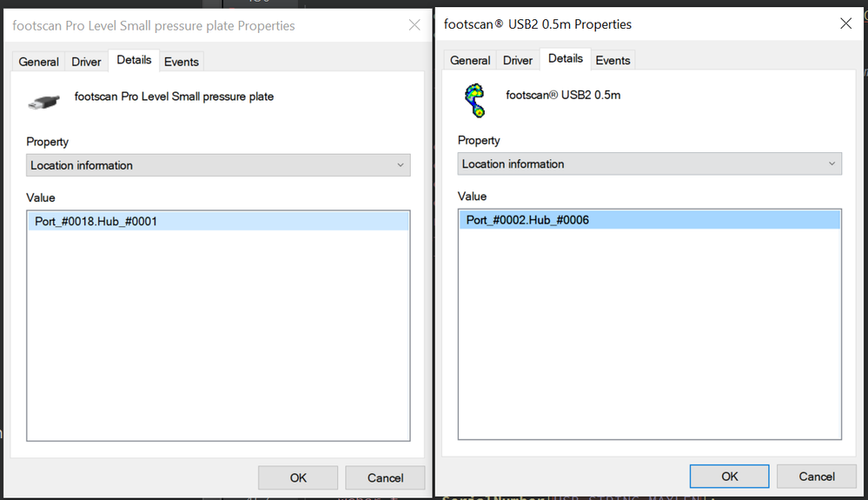
Task: Click the USB plug device icon
Action: click(43, 101)
